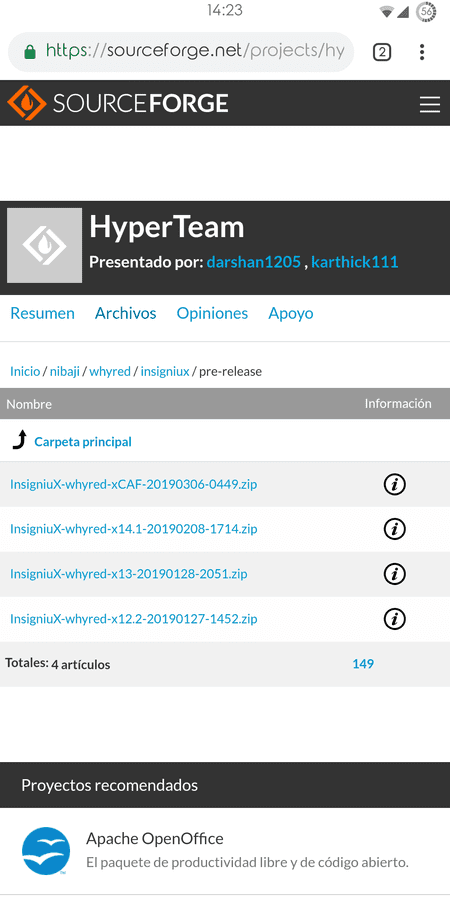
Task: Show info for InsigniuX-whyred-x12.2 zip
Action: [394, 619]
